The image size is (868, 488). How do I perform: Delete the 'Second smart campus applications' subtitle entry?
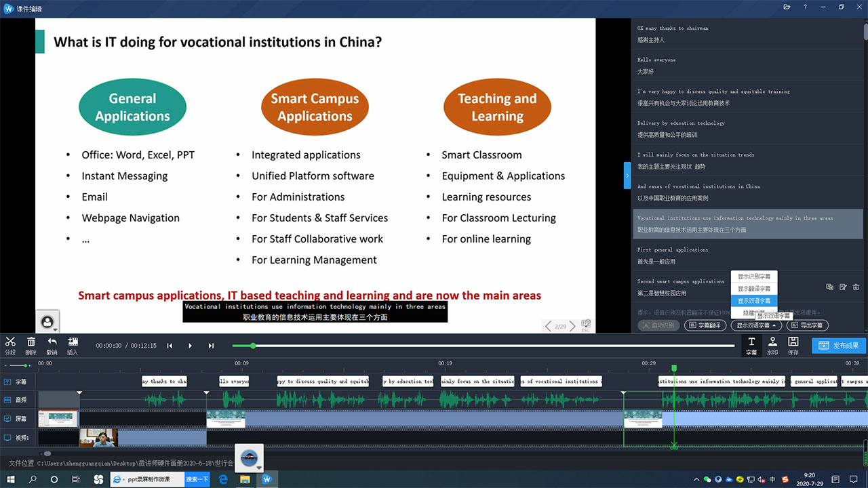[x=856, y=287]
